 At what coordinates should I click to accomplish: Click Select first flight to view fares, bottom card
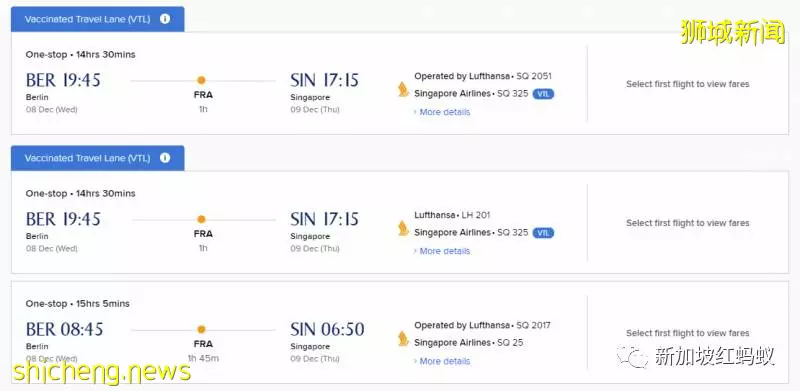pyautogui.click(x=687, y=333)
